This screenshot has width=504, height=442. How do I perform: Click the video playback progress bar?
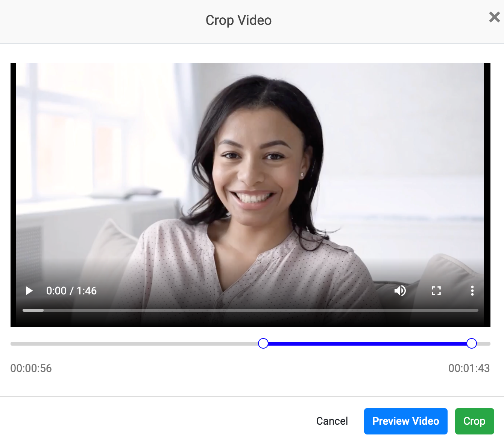(x=250, y=310)
